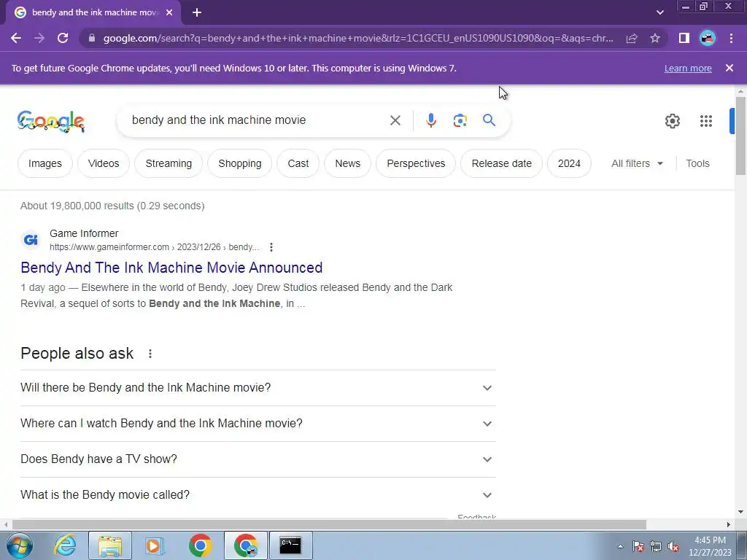
Task: Expand What is the Bendy movie called
Action: pyautogui.click(x=258, y=495)
